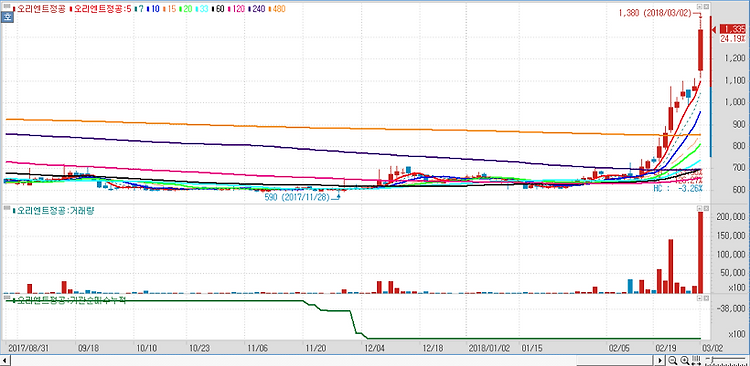This screenshot has width=750, height=366.
Task: Select the 10-day moving average legend
Action: tap(153, 8)
